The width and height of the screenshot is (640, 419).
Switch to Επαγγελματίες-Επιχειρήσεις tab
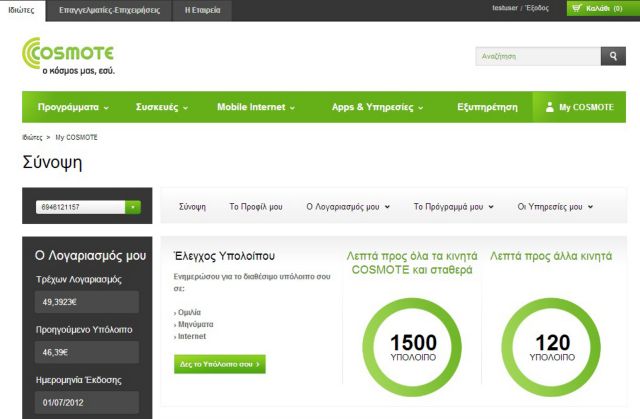click(x=109, y=11)
